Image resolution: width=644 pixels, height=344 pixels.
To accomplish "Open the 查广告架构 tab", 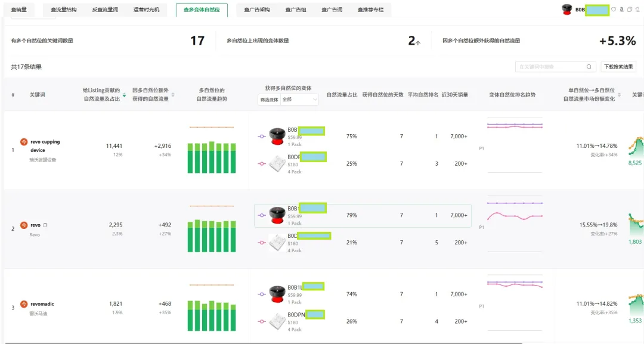I will [x=257, y=10].
